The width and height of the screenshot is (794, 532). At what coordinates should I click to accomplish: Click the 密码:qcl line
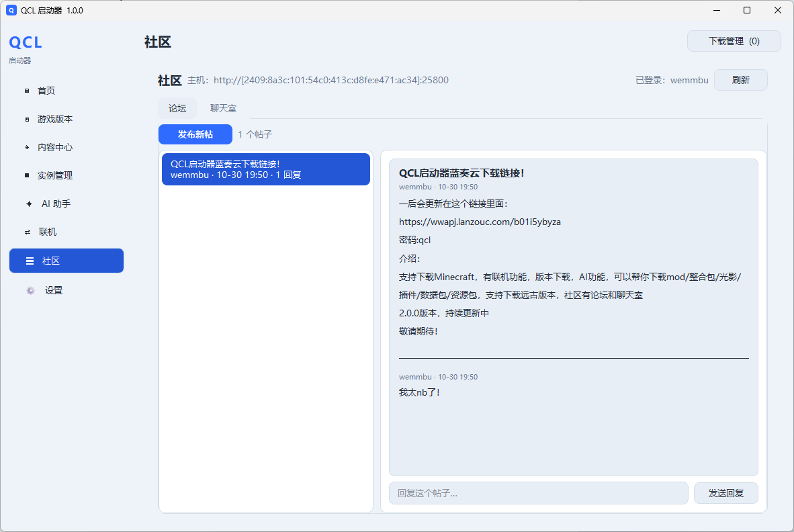414,240
